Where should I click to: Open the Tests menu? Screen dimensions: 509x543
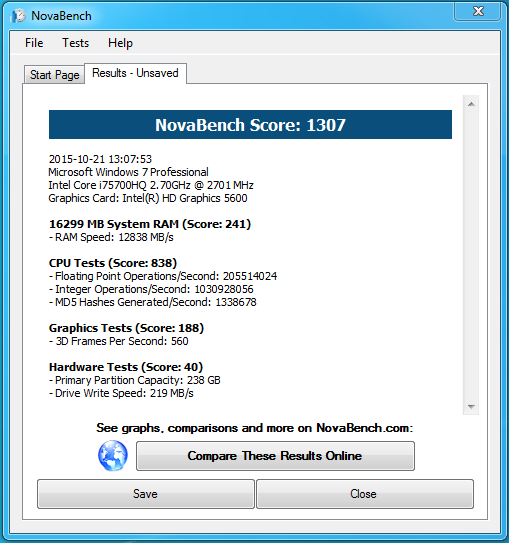point(75,43)
